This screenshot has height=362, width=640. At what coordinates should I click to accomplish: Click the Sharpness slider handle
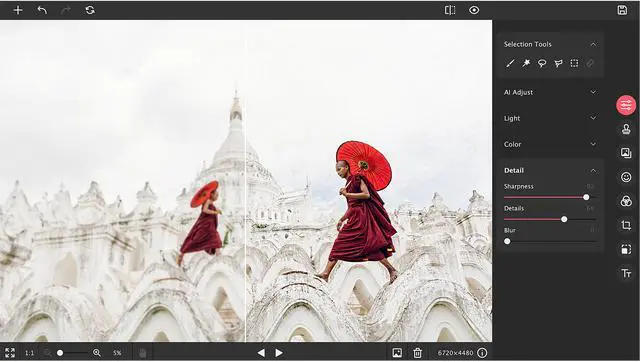586,198
